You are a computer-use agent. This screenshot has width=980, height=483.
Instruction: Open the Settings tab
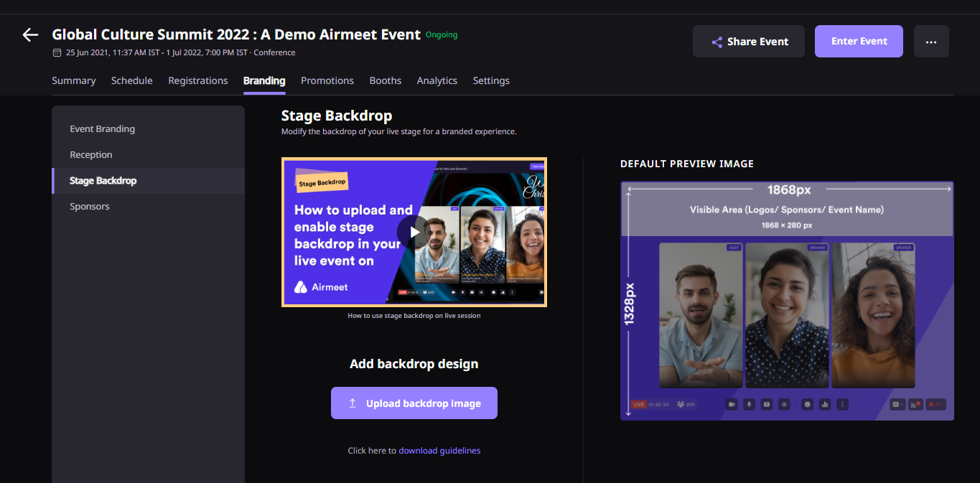[491, 80]
